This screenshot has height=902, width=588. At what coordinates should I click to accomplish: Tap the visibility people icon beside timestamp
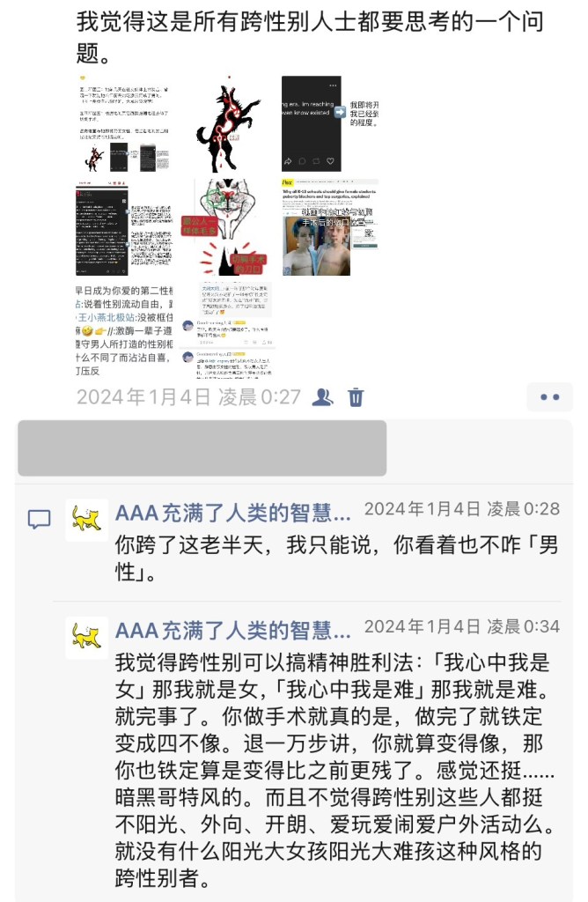click(x=322, y=397)
